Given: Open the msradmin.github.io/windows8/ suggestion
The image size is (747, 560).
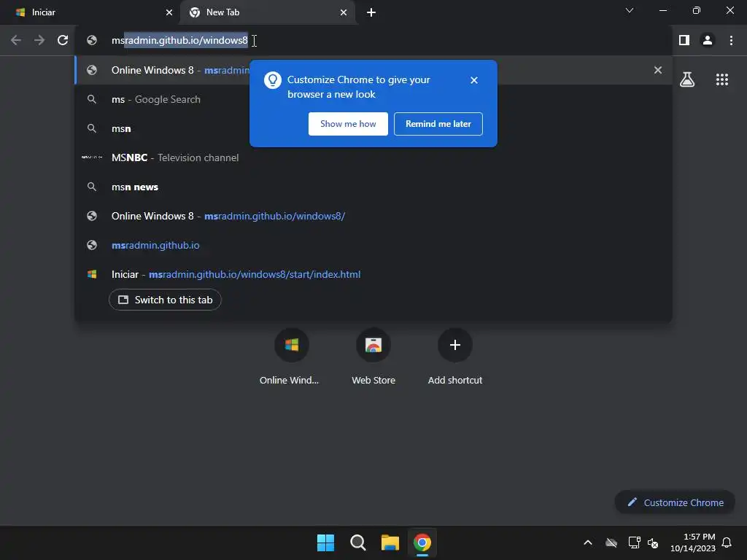Looking at the screenshot, I should click(x=373, y=216).
